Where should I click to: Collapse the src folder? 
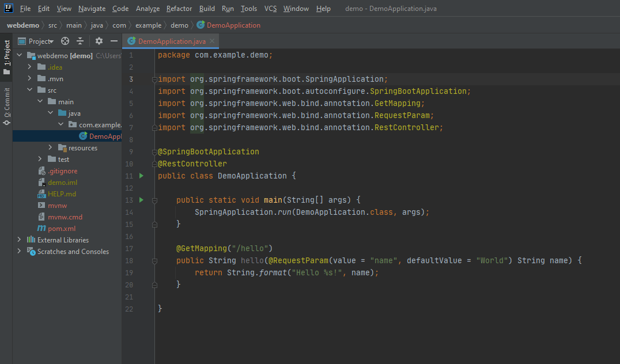(29, 90)
